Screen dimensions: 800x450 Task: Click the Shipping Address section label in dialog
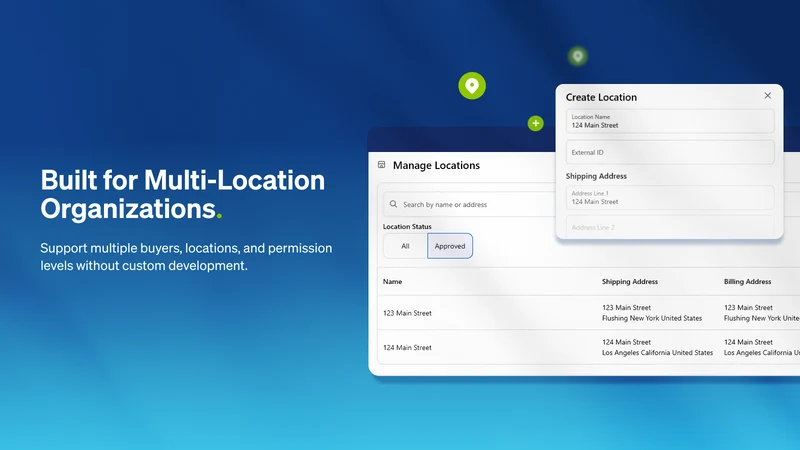pos(596,176)
